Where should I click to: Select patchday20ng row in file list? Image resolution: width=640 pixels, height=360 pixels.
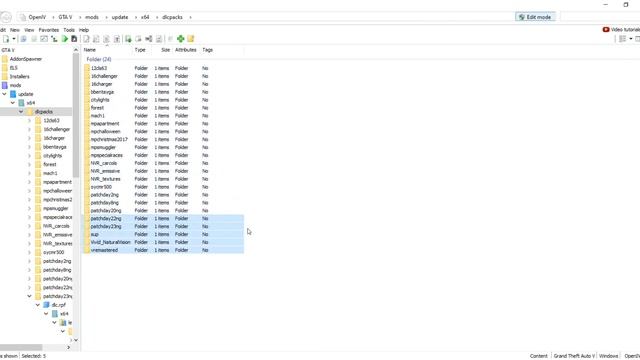[163, 211]
